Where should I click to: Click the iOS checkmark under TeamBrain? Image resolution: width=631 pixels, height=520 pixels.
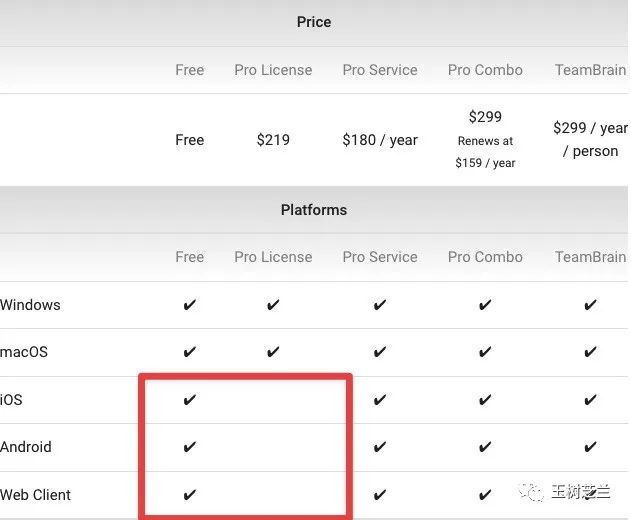point(590,400)
